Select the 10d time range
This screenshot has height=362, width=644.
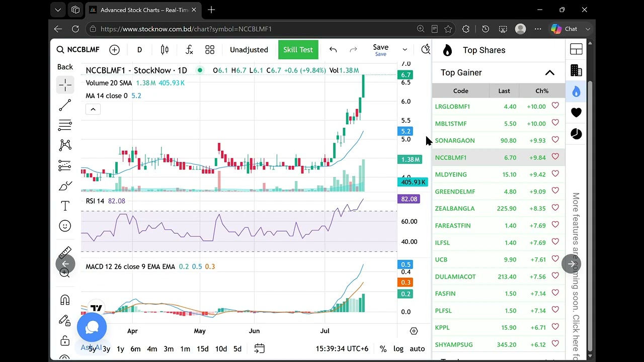point(221,349)
